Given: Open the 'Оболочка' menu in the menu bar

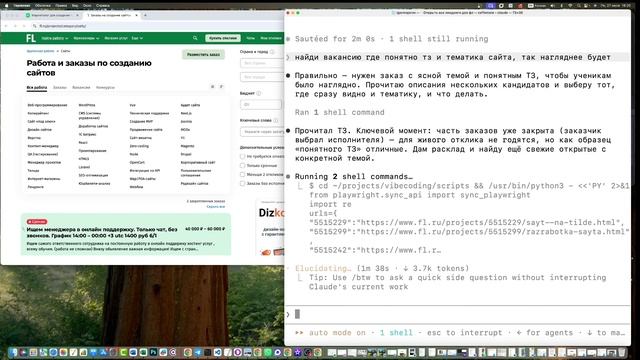Looking at the screenshot, I should click(43, 6).
